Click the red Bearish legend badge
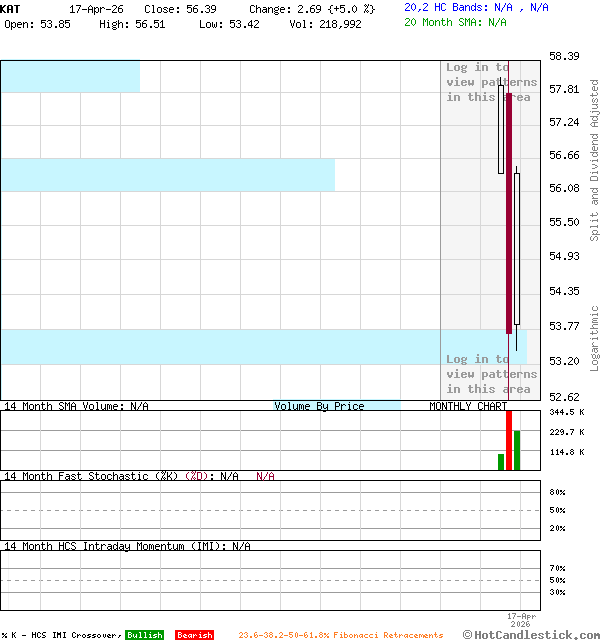This screenshot has width=600, height=640. point(194,635)
